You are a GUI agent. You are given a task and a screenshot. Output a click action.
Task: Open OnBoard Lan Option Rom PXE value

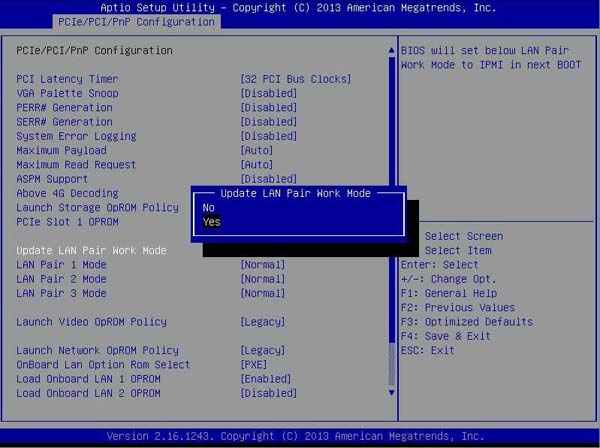coord(253,365)
